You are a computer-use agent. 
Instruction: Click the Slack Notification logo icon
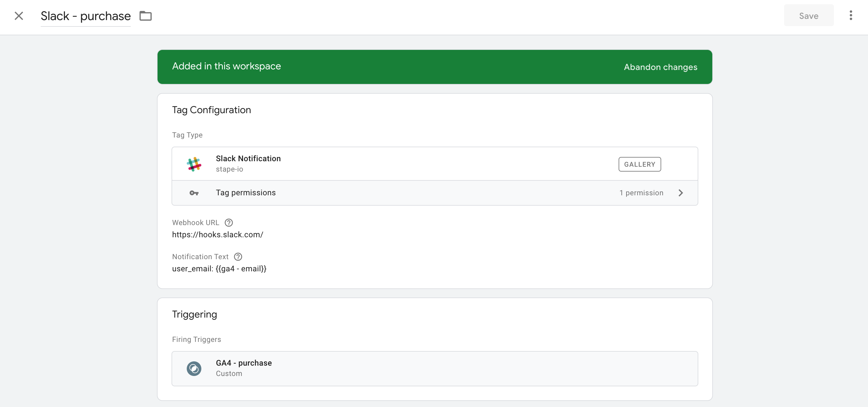[194, 164]
